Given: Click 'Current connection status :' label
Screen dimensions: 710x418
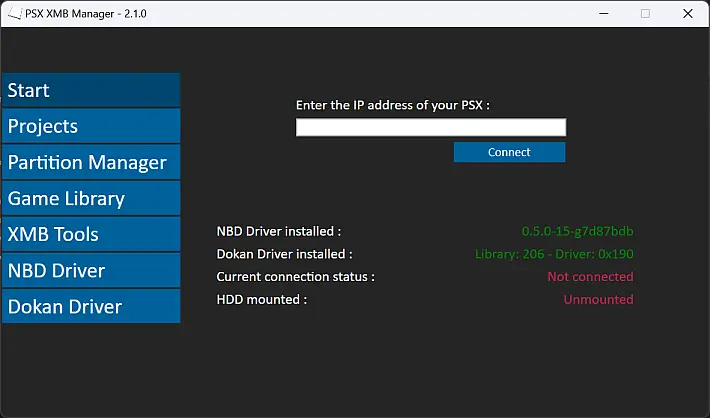Looking at the screenshot, I should [x=296, y=277].
